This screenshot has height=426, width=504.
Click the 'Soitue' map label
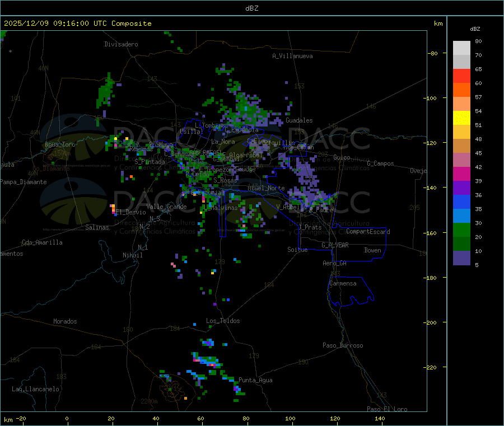(298, 250)
